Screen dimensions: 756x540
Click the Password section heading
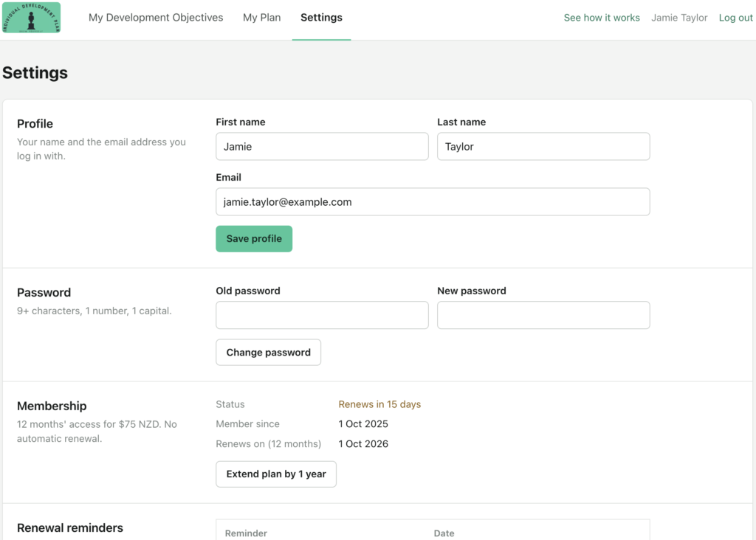44,292
